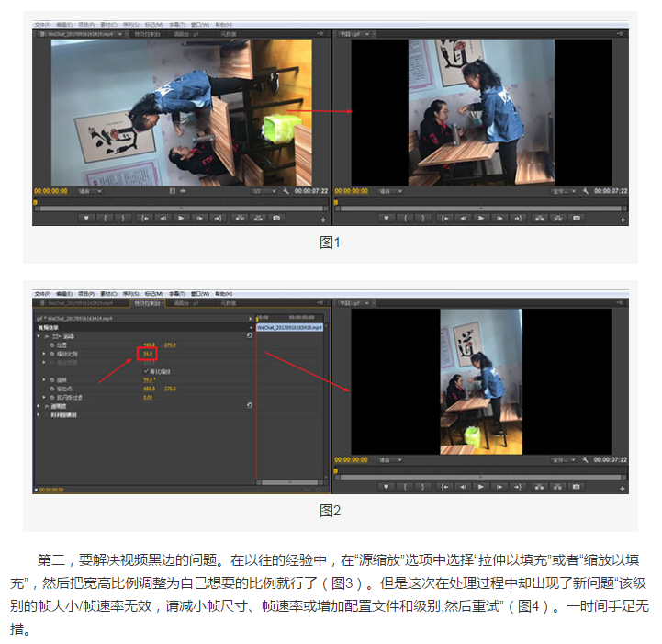Switch to the 特效控制台 tab in Figure 2

(x=148, y=301)
